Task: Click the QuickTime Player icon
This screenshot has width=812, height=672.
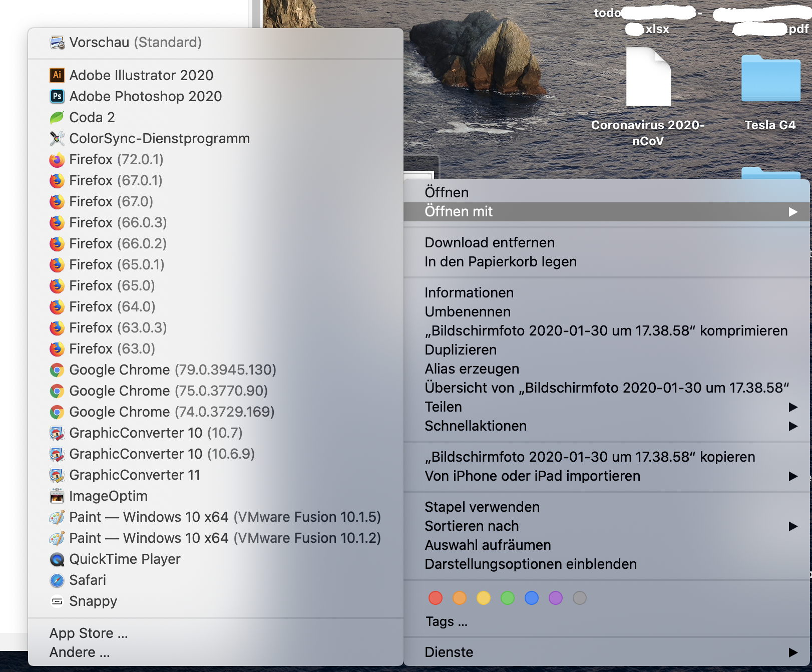Action: [57, 559]
